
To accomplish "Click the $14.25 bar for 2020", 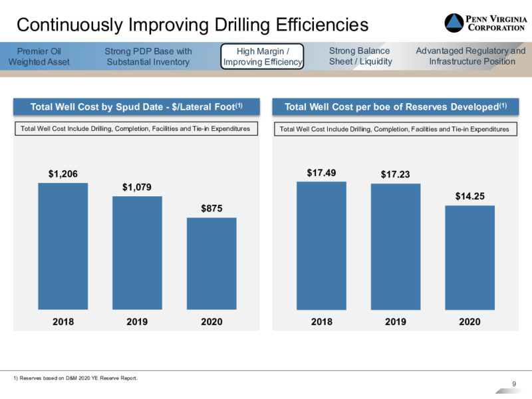I will (470, 258).
